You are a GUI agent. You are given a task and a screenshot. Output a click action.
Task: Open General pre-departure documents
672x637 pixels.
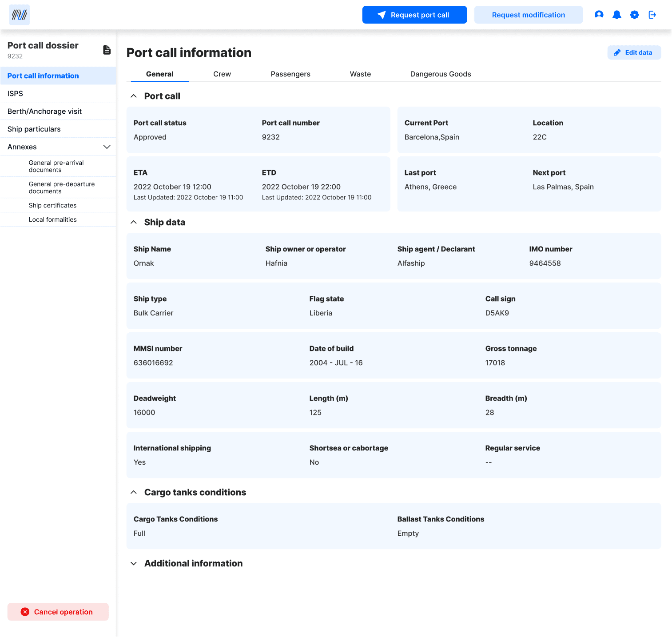point(58,187)
